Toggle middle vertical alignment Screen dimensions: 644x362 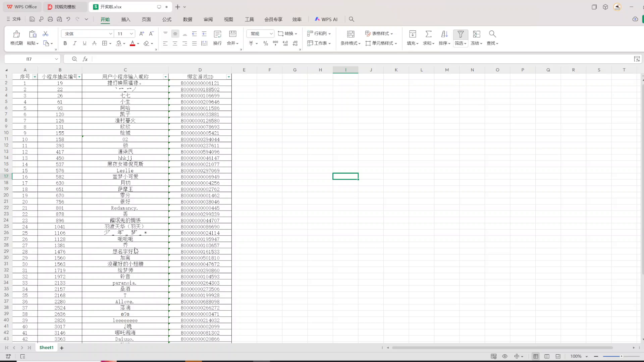pos(175,34)
